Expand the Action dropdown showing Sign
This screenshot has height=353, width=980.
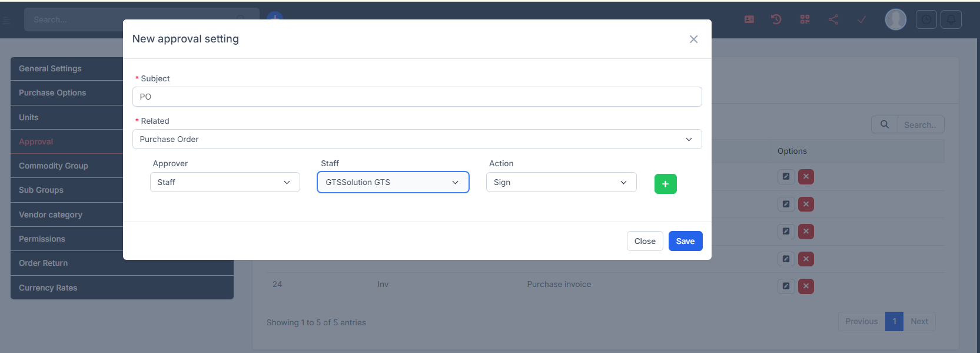(561, 182)
